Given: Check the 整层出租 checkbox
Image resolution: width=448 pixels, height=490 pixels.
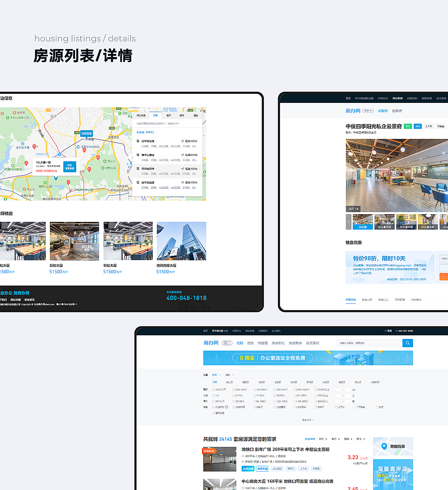Looking at the screenshot, I should click(213, 413).
